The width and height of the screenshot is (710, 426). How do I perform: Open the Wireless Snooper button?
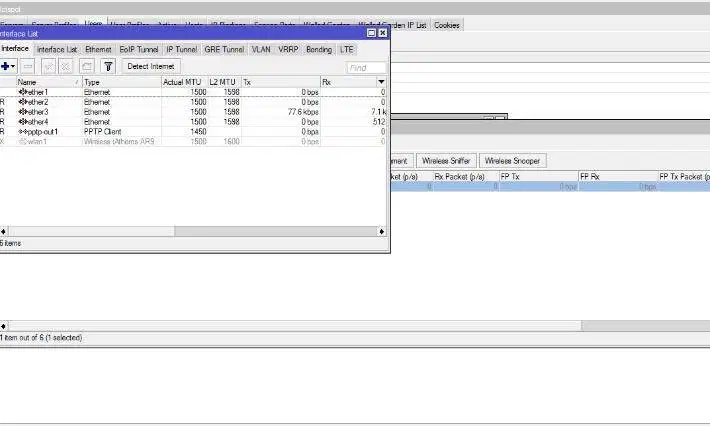(x=512, y=161)
